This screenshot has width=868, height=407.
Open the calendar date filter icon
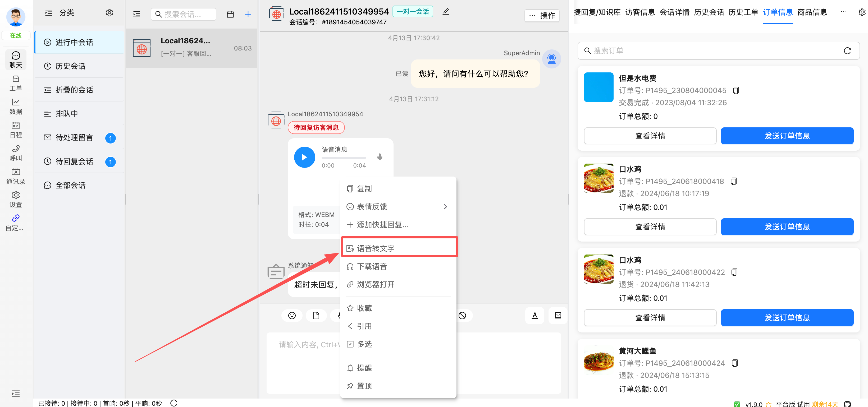click(230, 14)
